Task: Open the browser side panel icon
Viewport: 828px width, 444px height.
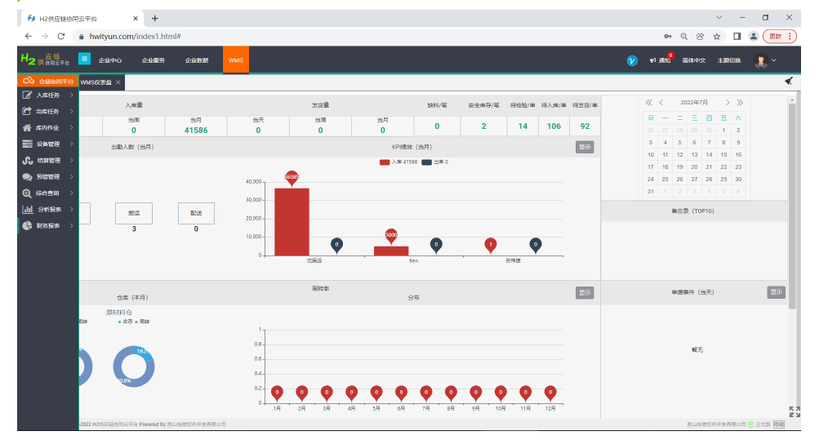Action: click(737, 36)
